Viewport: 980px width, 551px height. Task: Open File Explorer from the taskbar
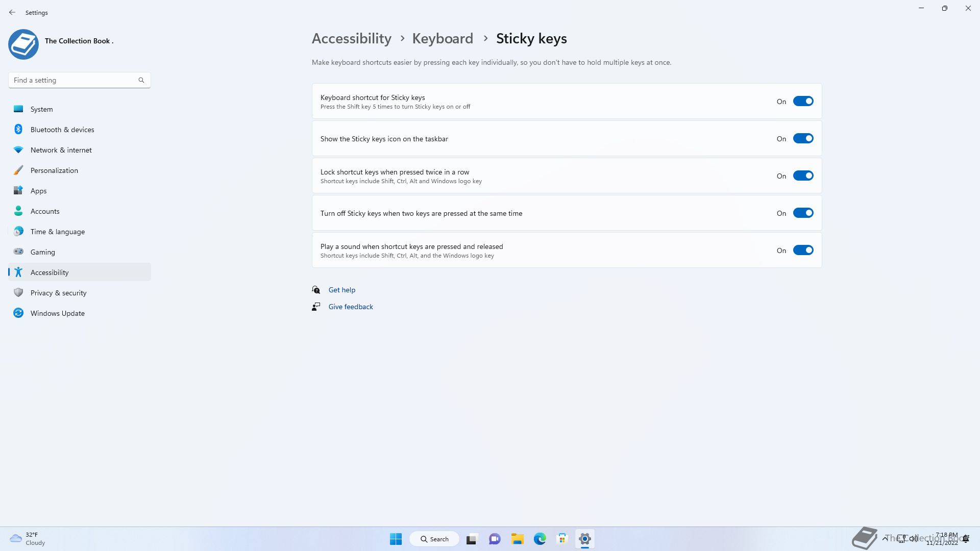pyautogui.click(x=518, y=539)
